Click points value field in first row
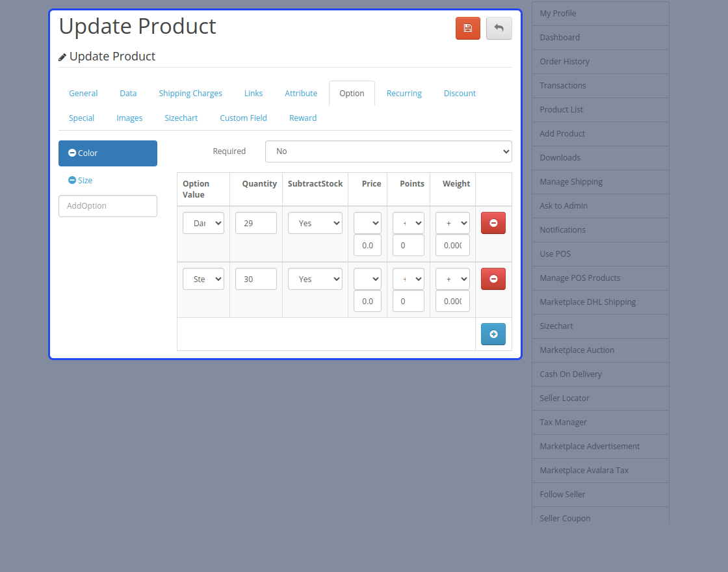This screenshot has width=728, height=572. point(408,245)
